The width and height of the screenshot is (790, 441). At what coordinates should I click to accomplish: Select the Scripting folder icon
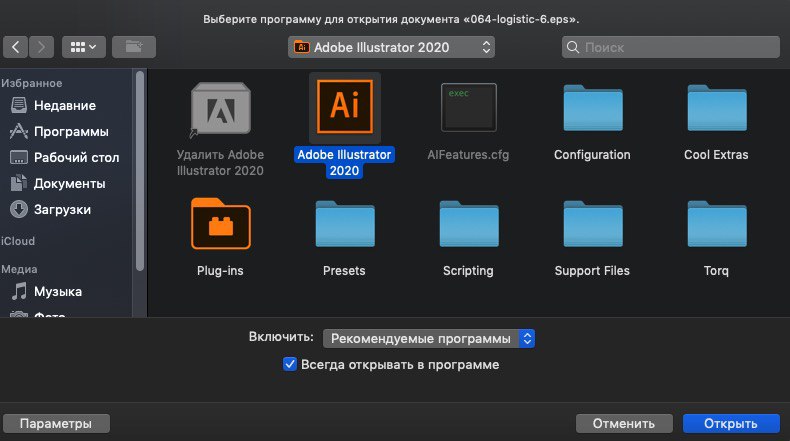click(469, 224)
